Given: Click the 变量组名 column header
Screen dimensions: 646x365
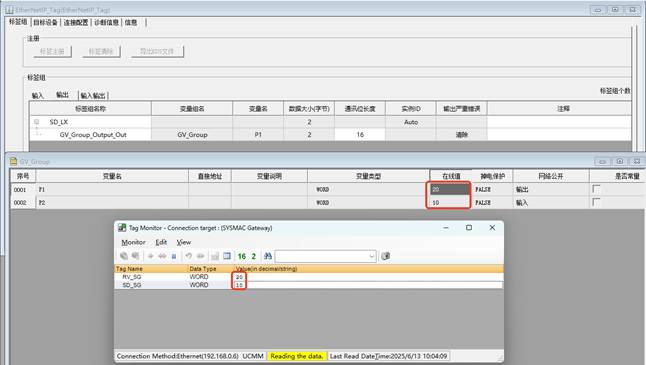Looking at the screenshot, I should coord(192,109).
